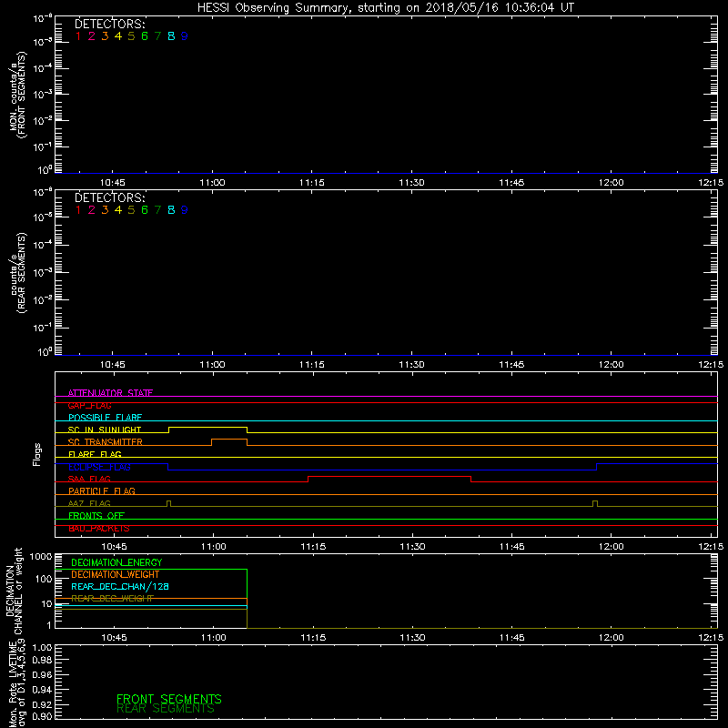Select the GAP_FLAG label
The height and width of the screenshot is (728, 728).
tap(89, 405)
